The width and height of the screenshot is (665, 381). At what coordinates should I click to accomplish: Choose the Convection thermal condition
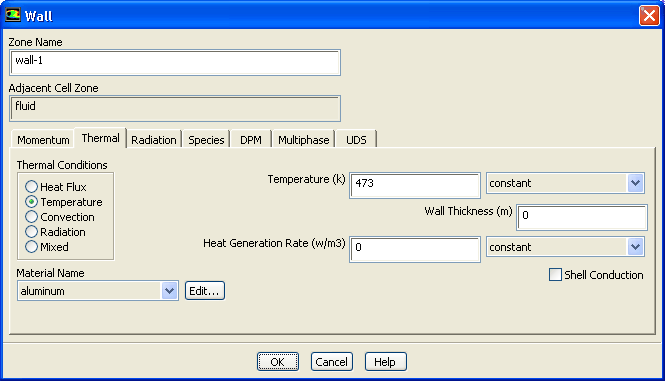coord(60,217)
